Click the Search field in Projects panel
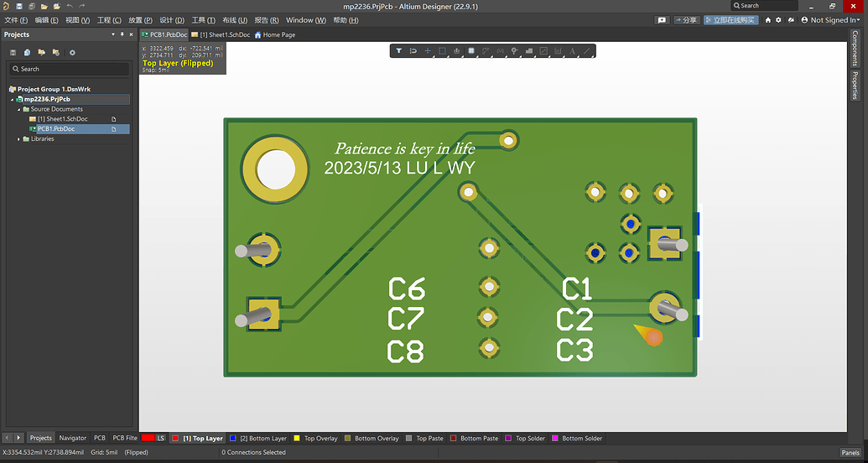 click(71, 69)
